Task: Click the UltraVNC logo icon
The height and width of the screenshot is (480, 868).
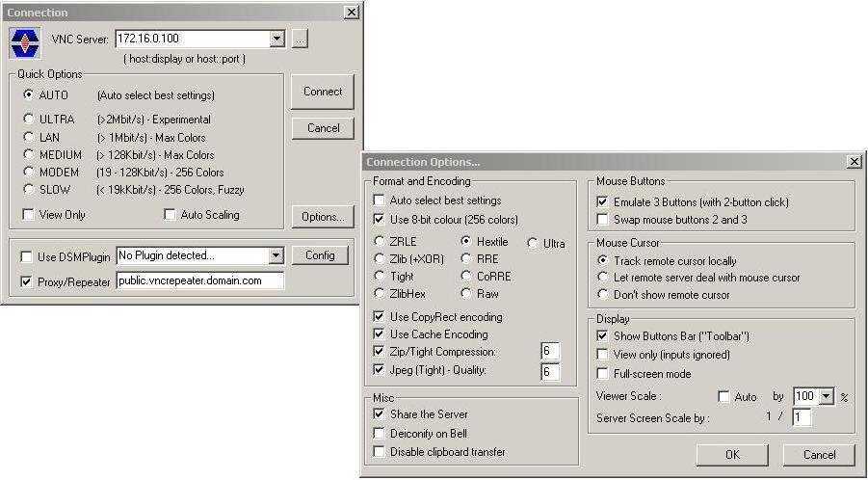Action: pos(25,41)
